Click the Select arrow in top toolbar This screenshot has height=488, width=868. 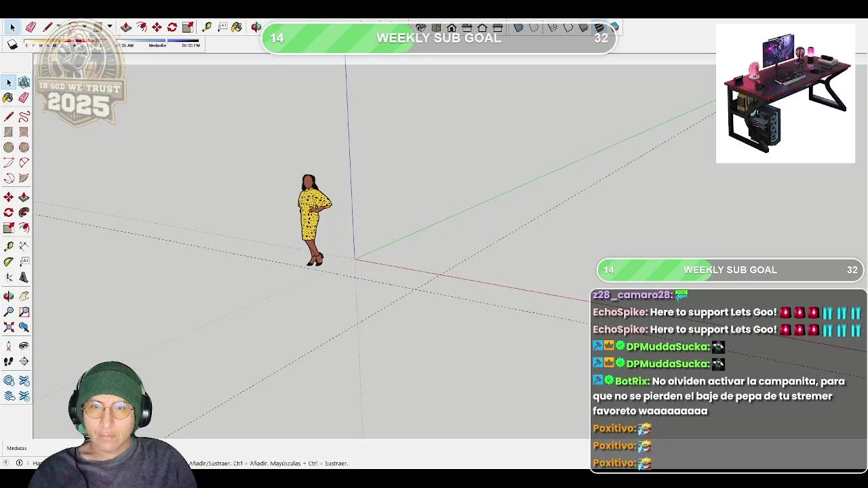point(12,27)
